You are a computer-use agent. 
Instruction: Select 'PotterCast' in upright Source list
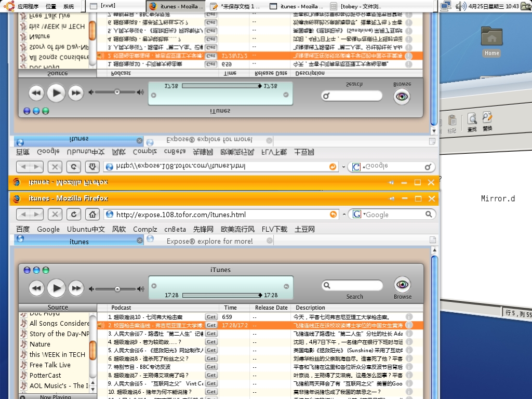pyautogui.click(x=45, y=375)
